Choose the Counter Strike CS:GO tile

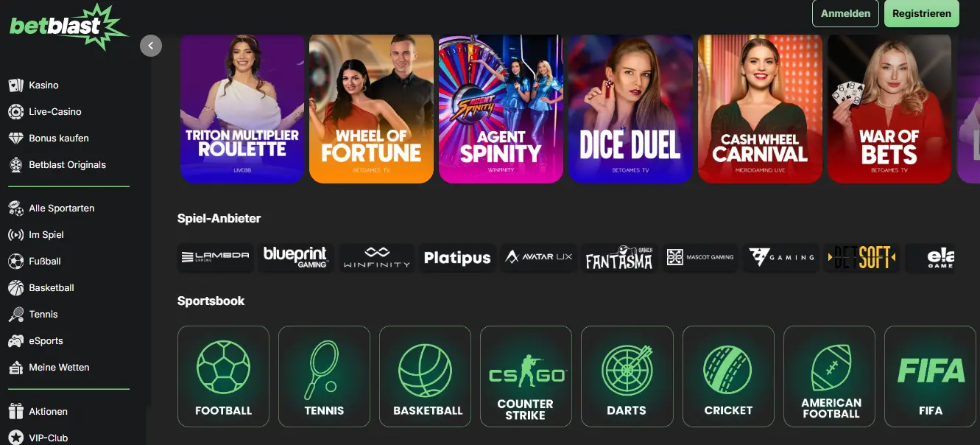click(526, 376)
